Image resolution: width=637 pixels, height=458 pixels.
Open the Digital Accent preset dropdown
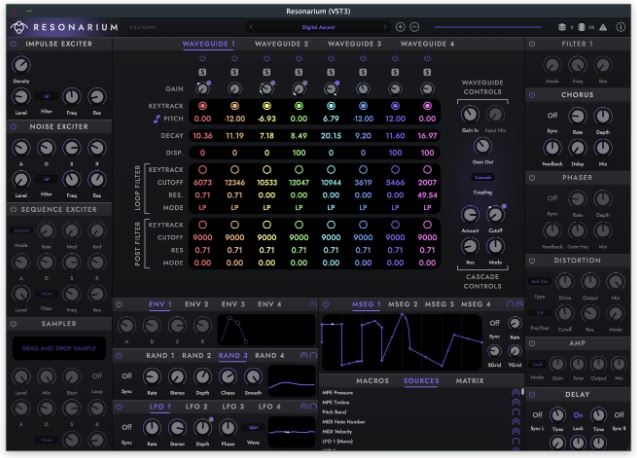(316, 27)
